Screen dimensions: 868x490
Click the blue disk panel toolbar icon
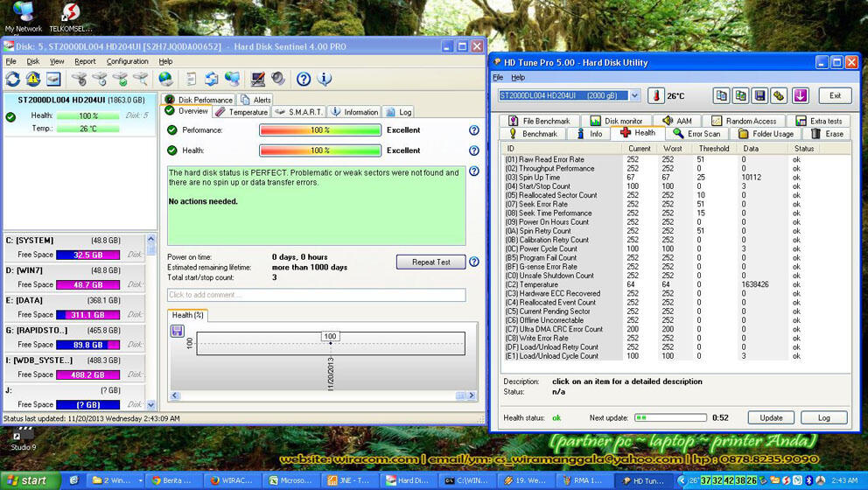[x=53, y=79]
